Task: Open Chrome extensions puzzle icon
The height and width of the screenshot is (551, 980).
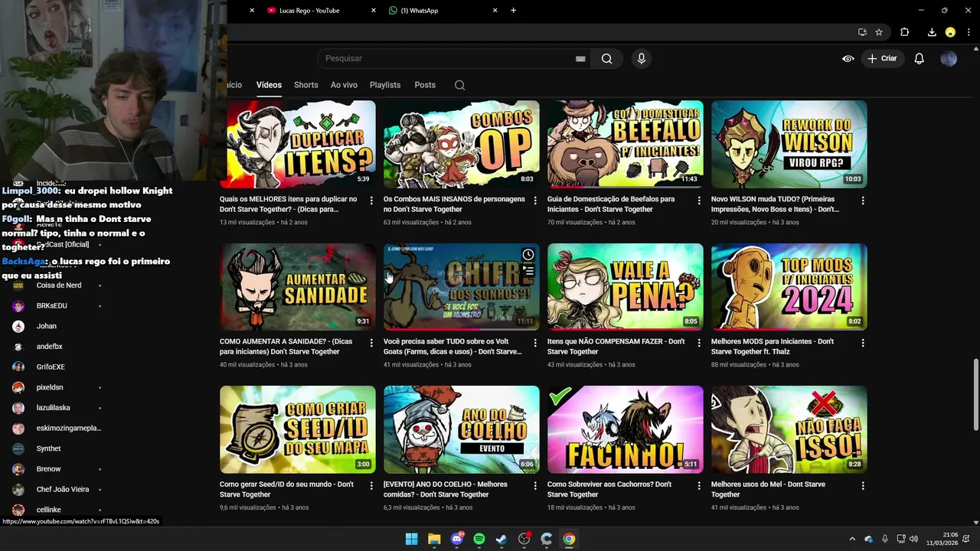Action: [905, 32]
